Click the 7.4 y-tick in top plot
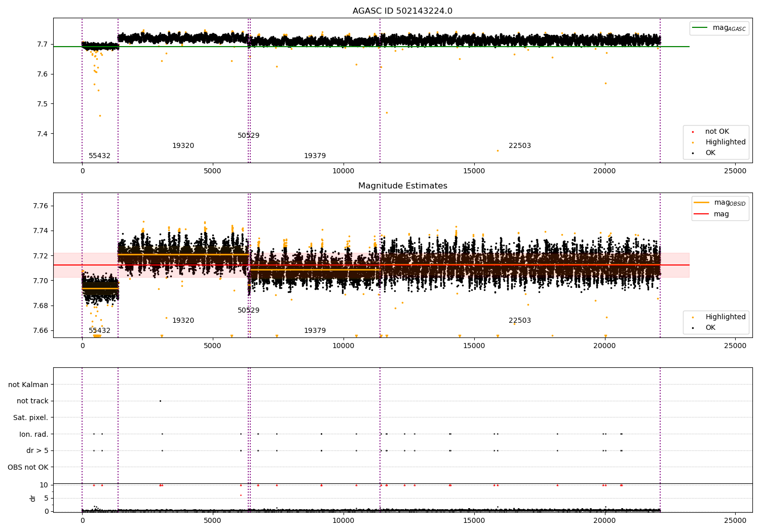The width and height of the screenshot is (760, 532). pos(43,134)
